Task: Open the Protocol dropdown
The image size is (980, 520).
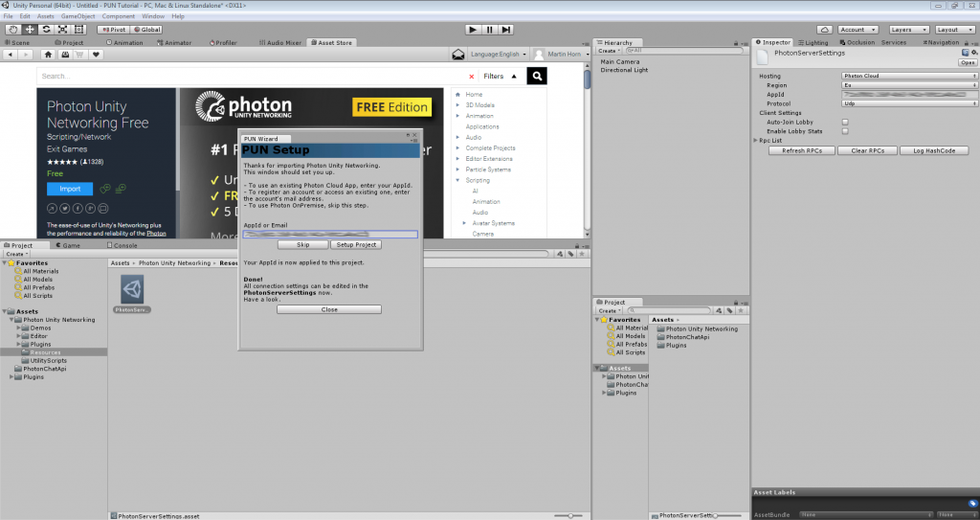Action: coord(909,103)
